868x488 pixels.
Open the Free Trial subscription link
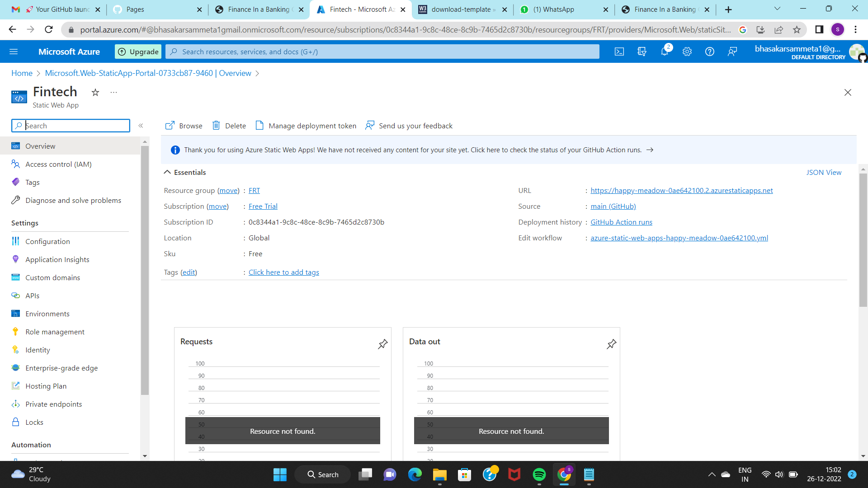tap(263, 206)
